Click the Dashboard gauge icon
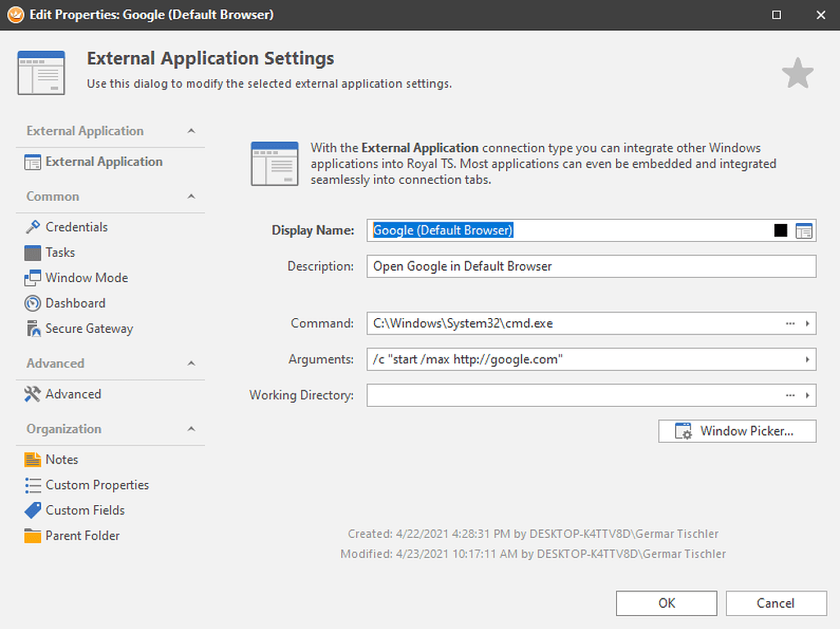840x629 pixels. pos(32,303)
